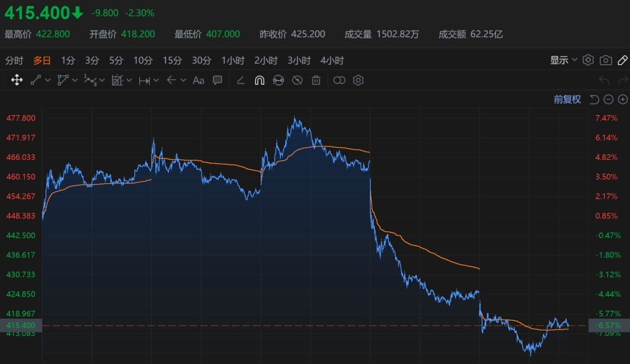Select the move/crosshair cursor tool

point(16,80)
